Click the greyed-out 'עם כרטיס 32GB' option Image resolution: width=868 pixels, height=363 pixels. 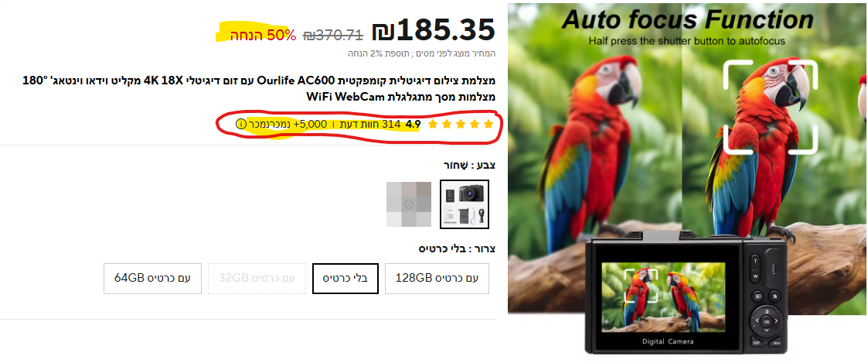tap(257, 278)
